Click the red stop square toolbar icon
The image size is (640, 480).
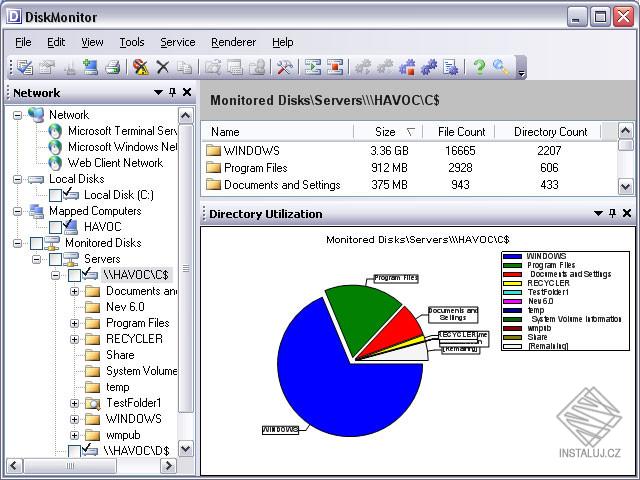point(335,67)
